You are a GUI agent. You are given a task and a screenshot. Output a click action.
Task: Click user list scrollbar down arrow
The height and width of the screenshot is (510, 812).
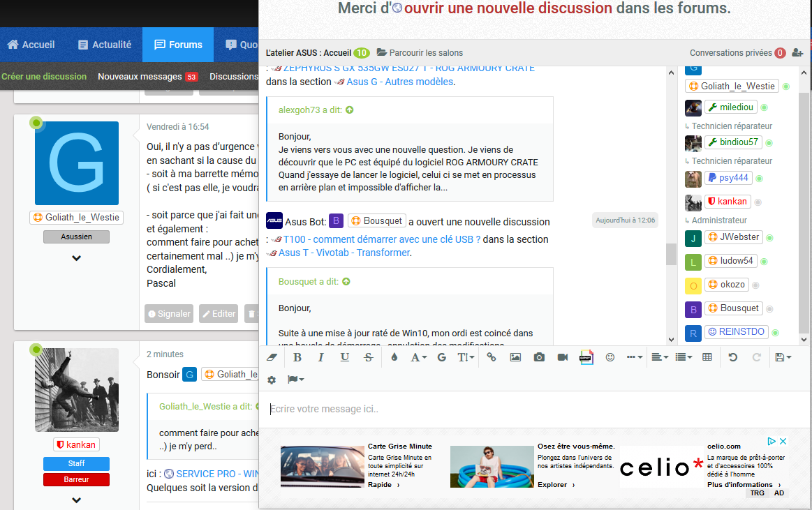coord(804,340)
